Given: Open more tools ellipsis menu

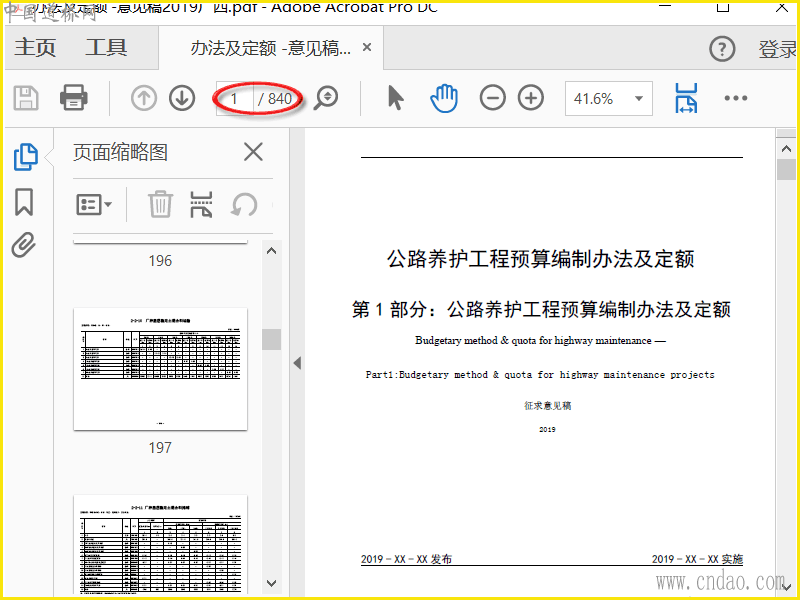Looking at the screenshot, I should pos(736,98).
